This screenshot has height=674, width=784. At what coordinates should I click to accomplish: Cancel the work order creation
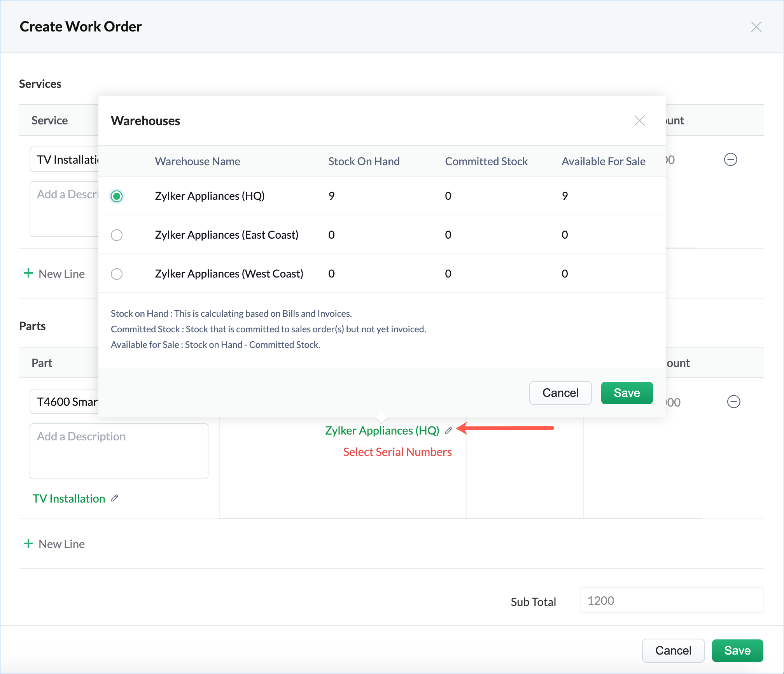(x=673, y=651)
